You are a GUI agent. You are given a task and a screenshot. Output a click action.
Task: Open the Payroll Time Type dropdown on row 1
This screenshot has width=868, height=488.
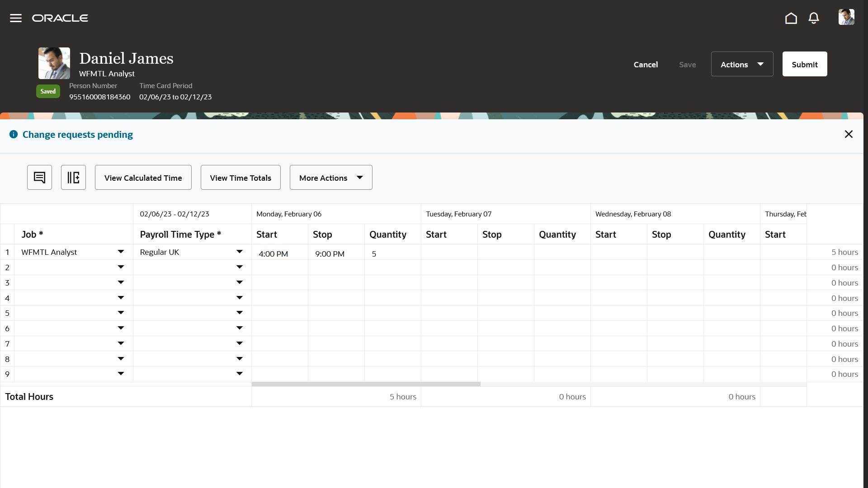[240, 252]
